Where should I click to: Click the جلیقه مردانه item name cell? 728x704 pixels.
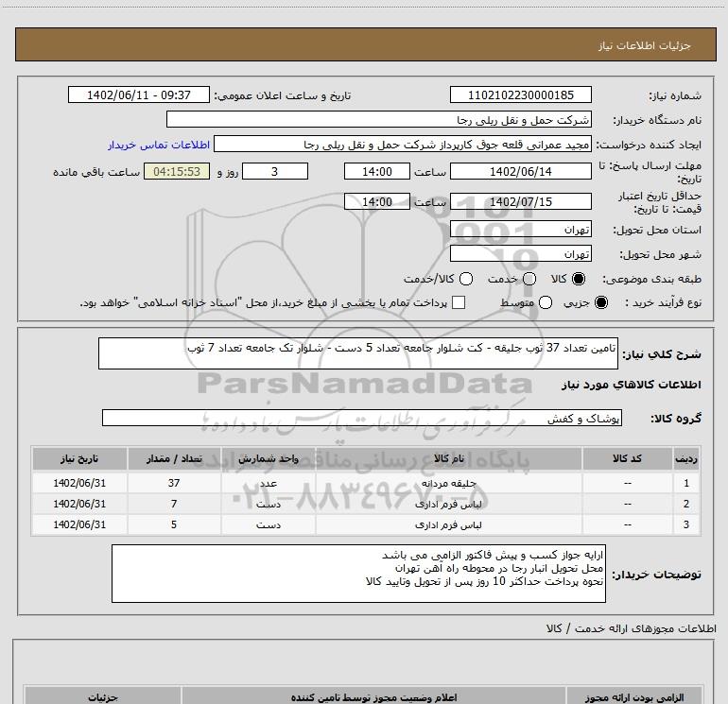pos(448,483)
